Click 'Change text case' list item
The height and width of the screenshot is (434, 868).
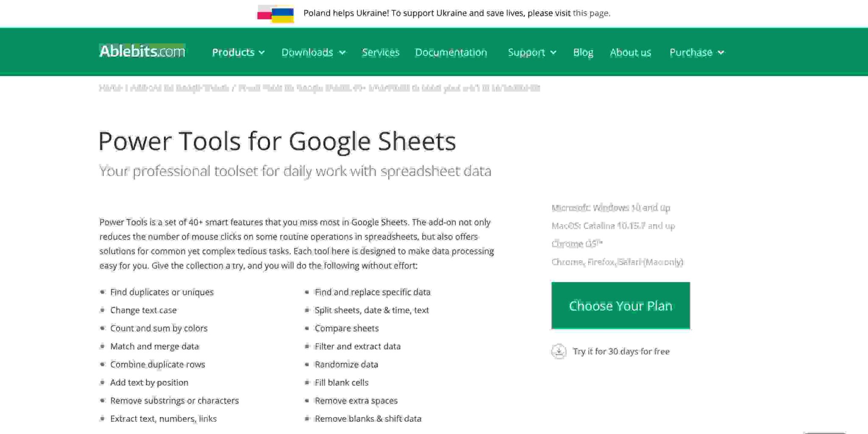[x=143, y=310]
